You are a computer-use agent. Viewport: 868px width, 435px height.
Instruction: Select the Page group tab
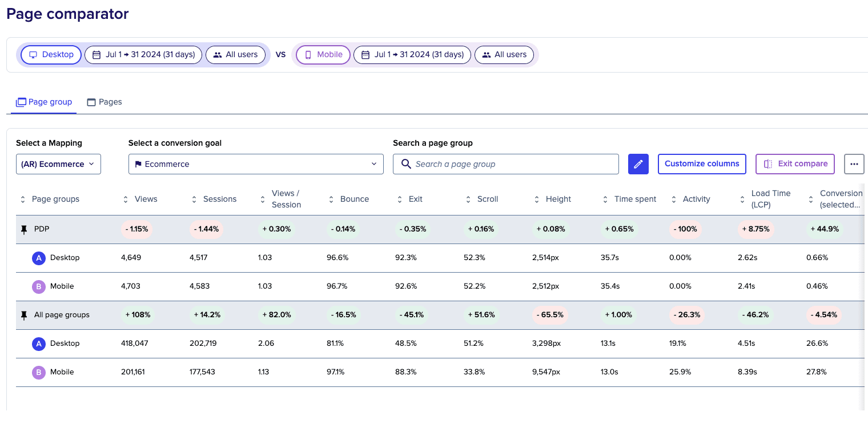44,102
